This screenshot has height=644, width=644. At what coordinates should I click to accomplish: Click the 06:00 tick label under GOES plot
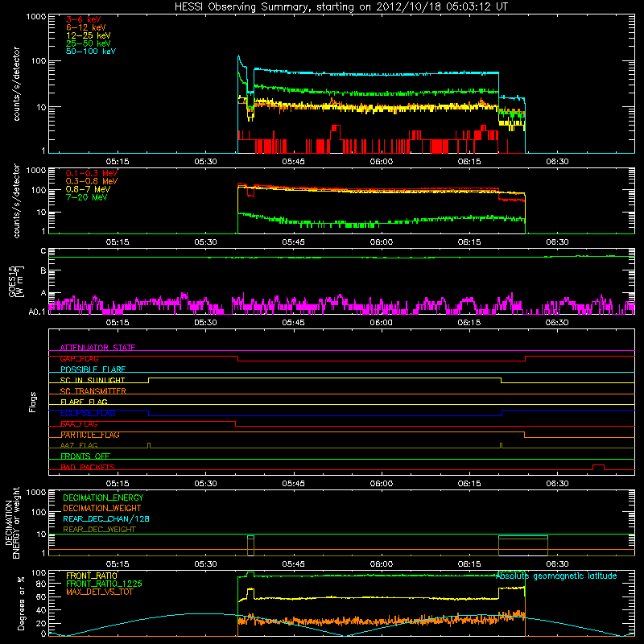[381, 323]
